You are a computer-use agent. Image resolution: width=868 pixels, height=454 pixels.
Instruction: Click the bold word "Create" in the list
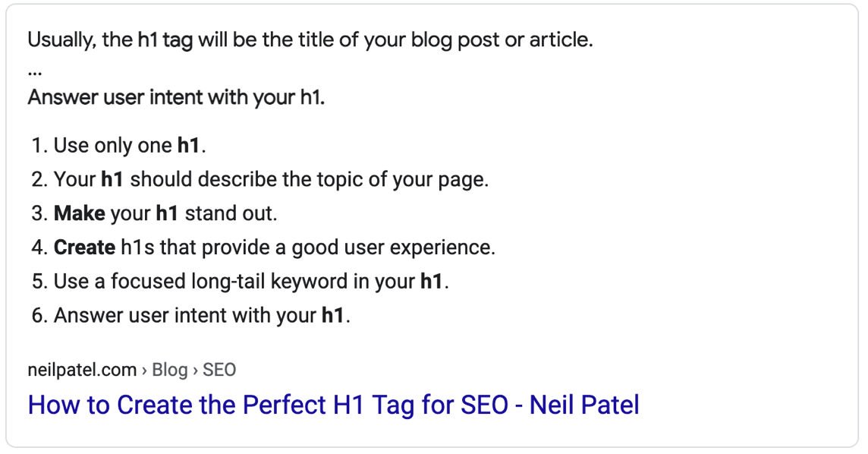[x=84, y=247]
